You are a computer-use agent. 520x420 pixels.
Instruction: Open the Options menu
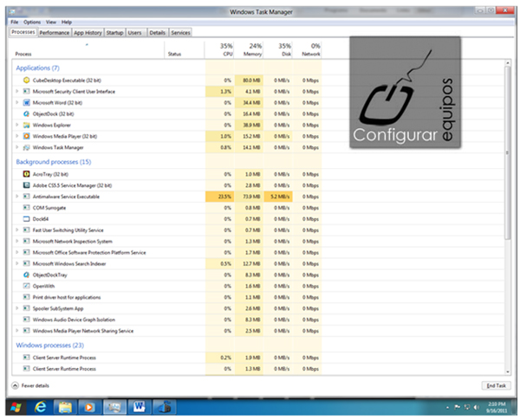click(x=32, y=23)
